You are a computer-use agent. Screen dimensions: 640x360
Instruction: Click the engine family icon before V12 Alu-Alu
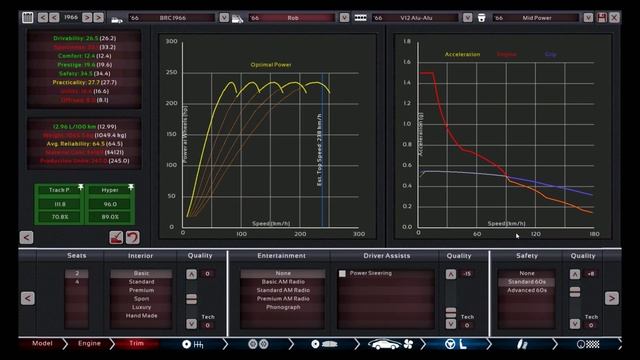360,18
